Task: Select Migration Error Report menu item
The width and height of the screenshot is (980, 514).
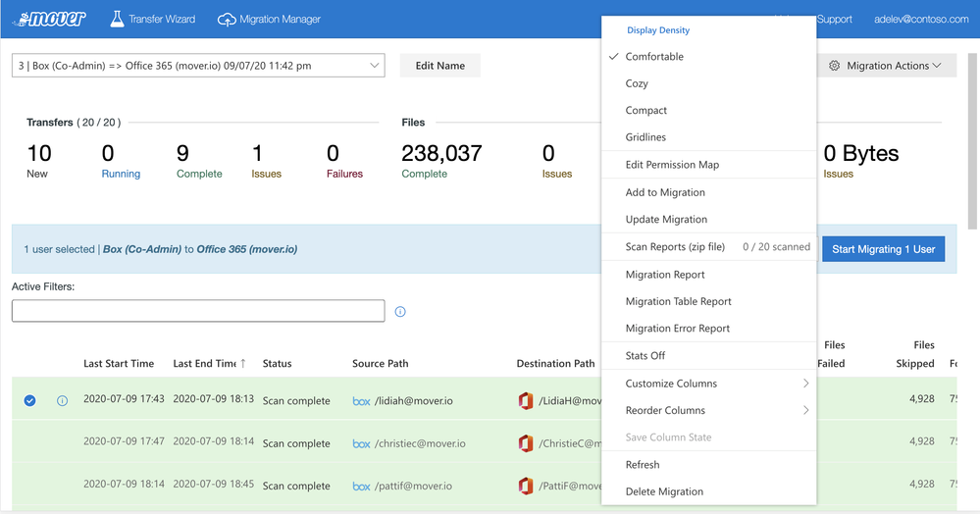Action: coord(678,329)
